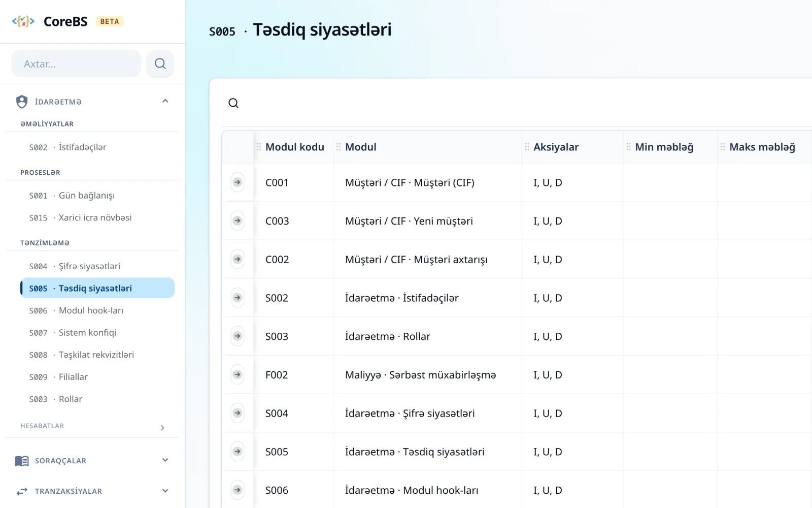Click Hesabatlar section label
Screen dimensions: 812x508
[42, 426]
